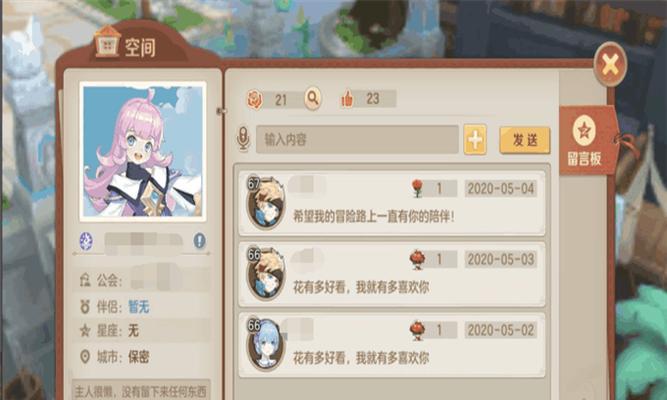Viewport: 667px width, 400px height.
Task: Click the rose flower count icon
Action: click(255, 100)
